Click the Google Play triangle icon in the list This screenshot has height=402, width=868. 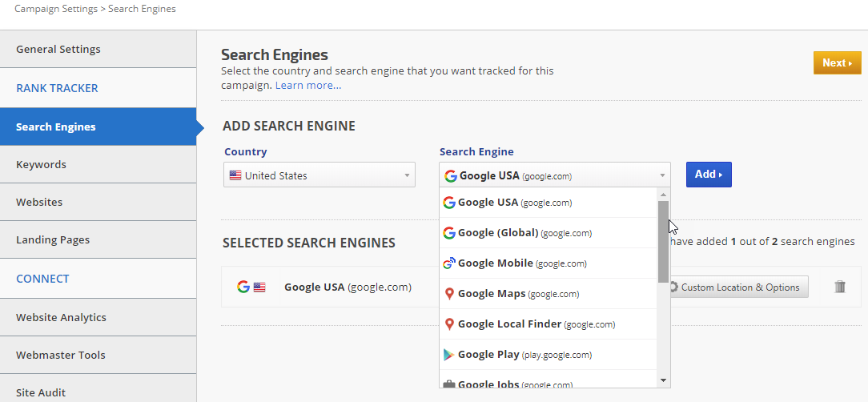(x=449, y=355)
